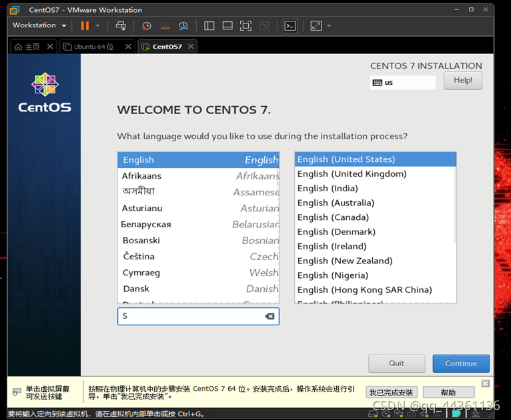Screen dimensions: 511x420
Task: Select English (Ireland) locale
Action: (x=375, y=246)
